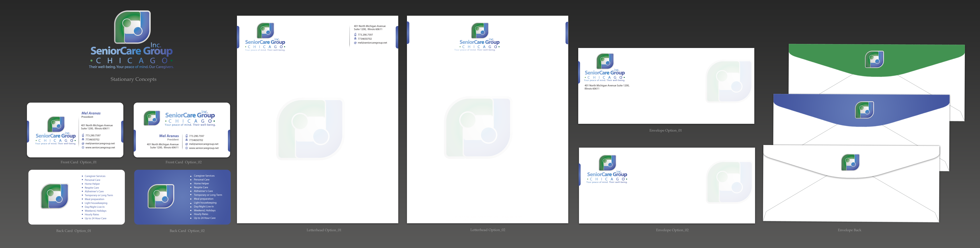Click the logo emblem on the green envelope flap
Image resolution: width=980 pixels, height=248 pixels.
coord(874,59)
